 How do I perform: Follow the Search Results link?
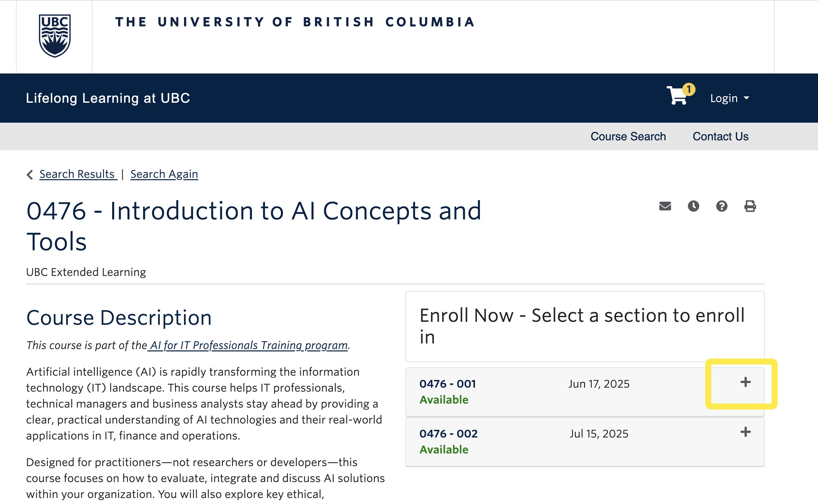[x=78, y=174]
